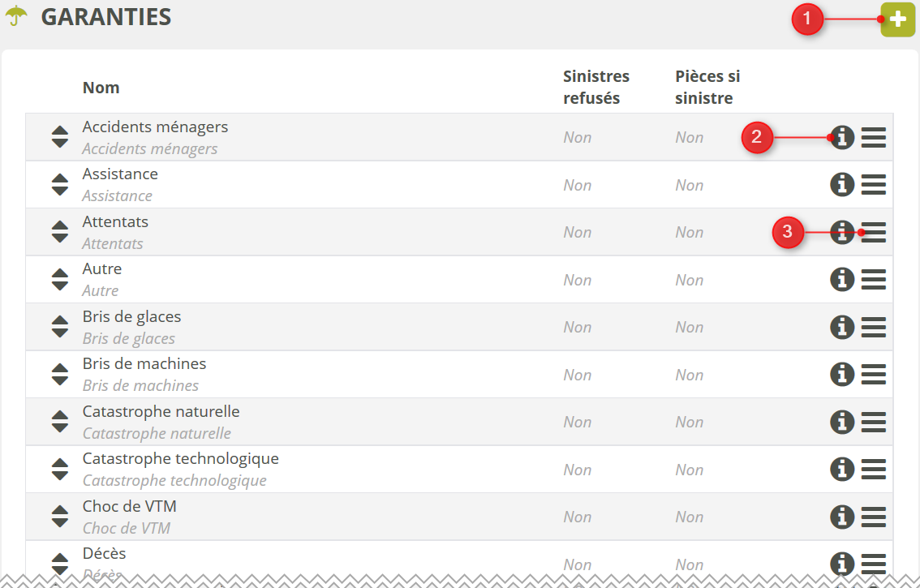Open info icon for Accidents ménagers
Screen dimensions: 920x588
coord(842,138)
